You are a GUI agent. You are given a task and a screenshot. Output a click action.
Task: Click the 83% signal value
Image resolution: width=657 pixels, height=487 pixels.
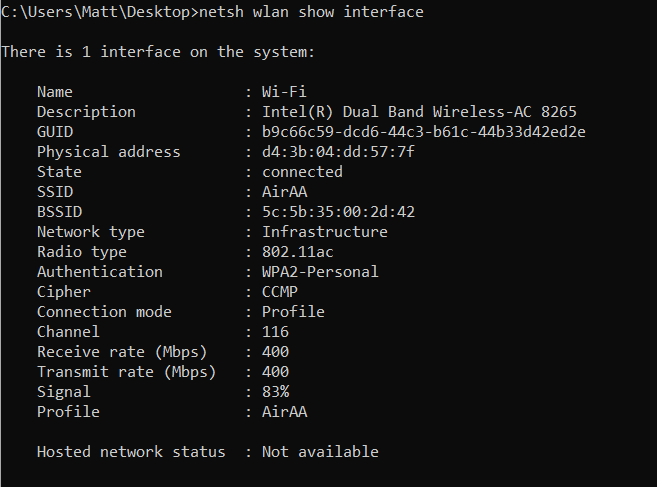pos(275,392)
